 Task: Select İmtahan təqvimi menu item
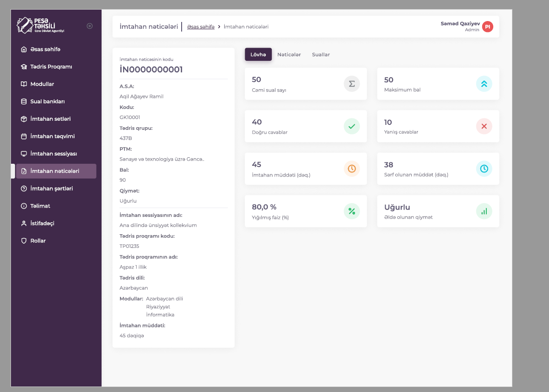point(56,136)
